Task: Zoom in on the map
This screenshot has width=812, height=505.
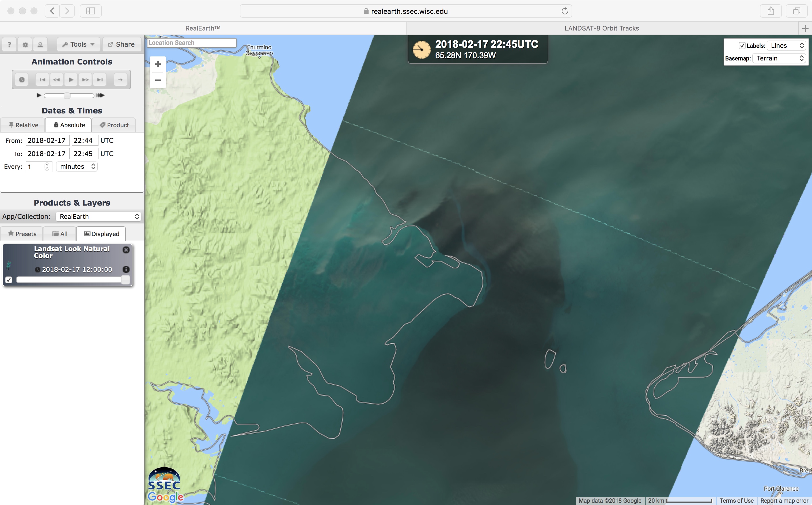Action: click(158, 64)
